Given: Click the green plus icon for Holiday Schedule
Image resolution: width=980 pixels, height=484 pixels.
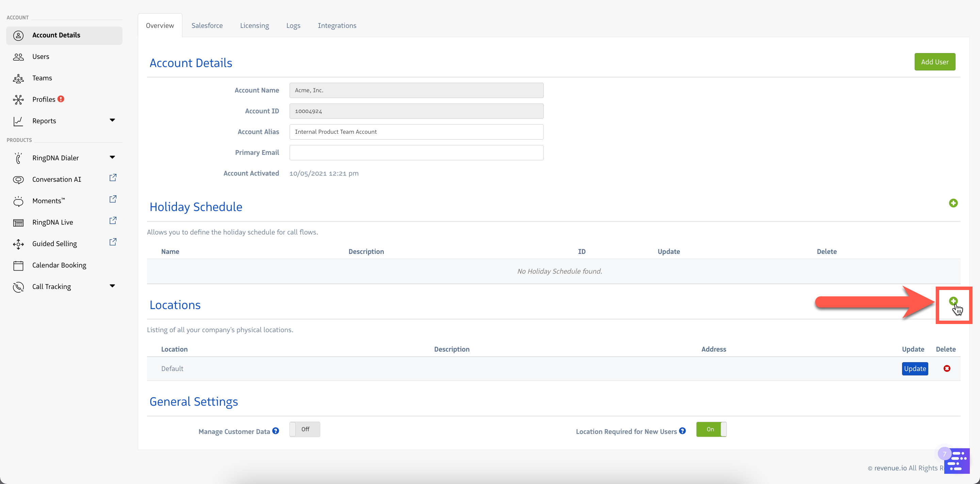Looking at the screenshot, I should tap(953, 203).
